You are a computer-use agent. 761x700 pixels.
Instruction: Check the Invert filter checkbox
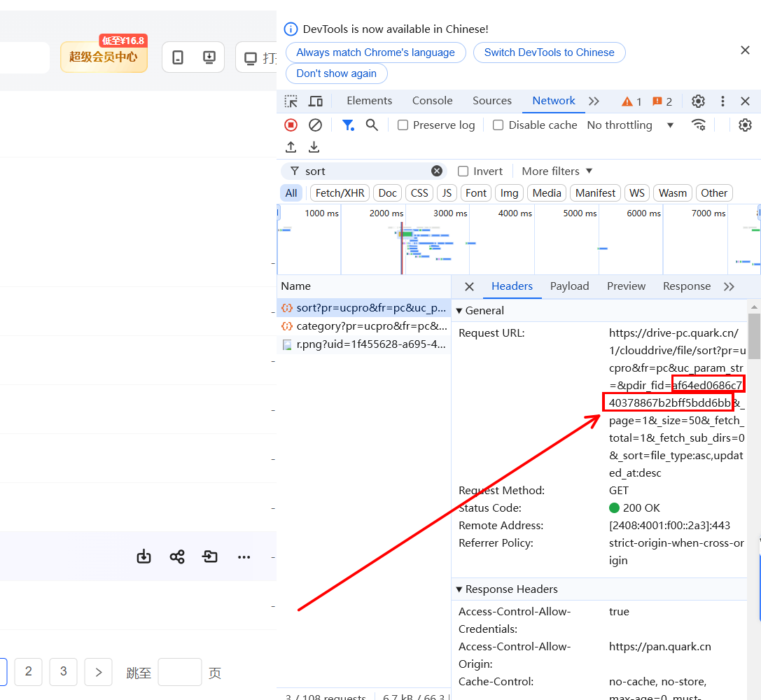coord(463,171)
